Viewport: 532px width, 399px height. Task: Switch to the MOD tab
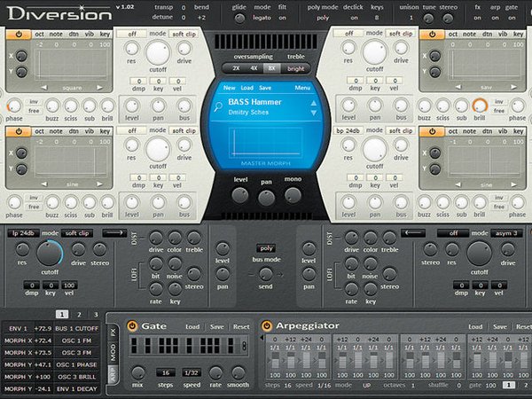tap(113, 352)
